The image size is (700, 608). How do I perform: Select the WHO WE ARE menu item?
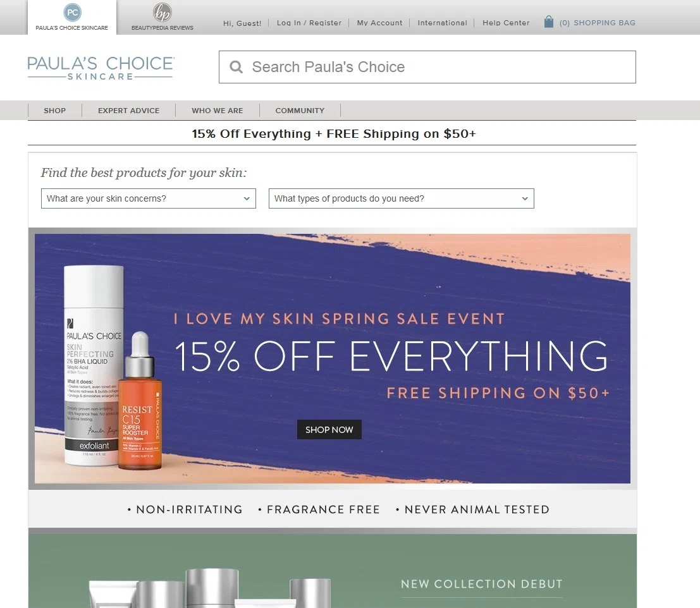coord(218,111)
